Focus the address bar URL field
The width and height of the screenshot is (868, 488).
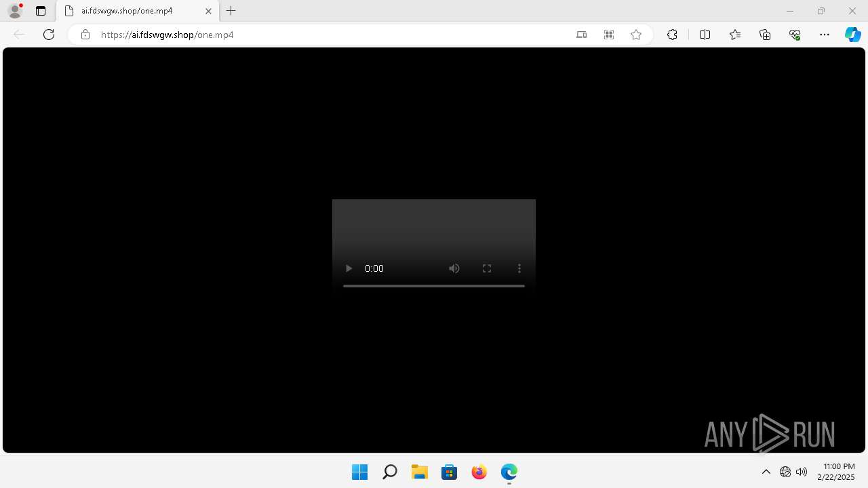click(332, 35)
